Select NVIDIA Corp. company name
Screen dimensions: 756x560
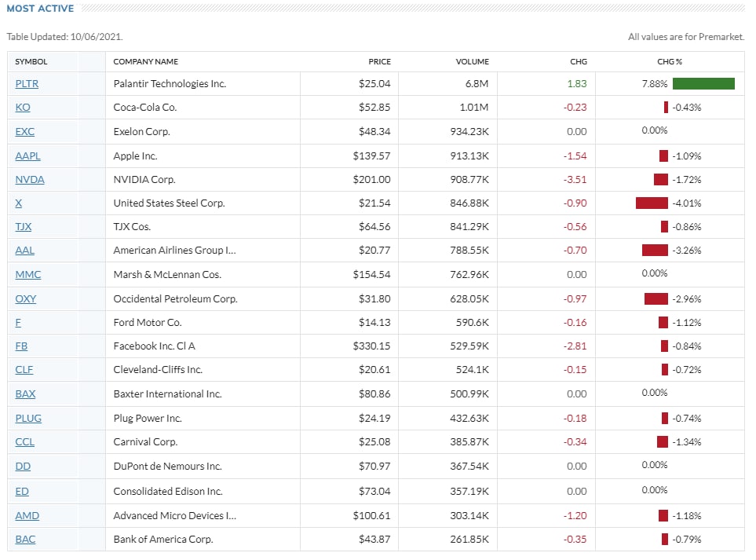[x=144, y=180]
